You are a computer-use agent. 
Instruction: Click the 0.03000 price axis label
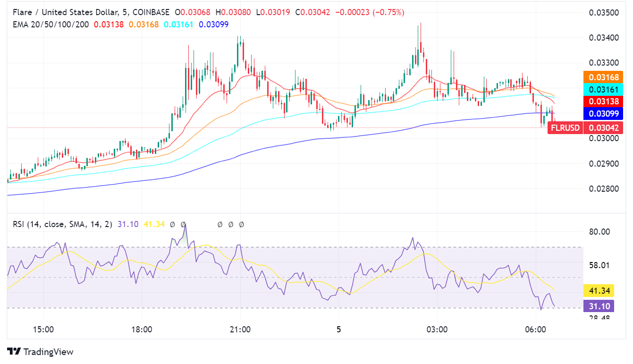(603, 138)
